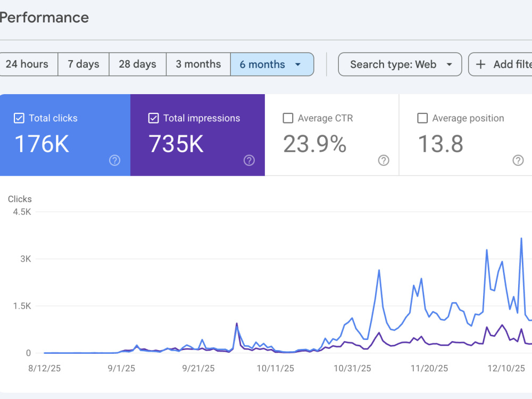Open the Search type: Web dropdown
The height and width of the screenshot is (399, 532).
click(400, 64)
